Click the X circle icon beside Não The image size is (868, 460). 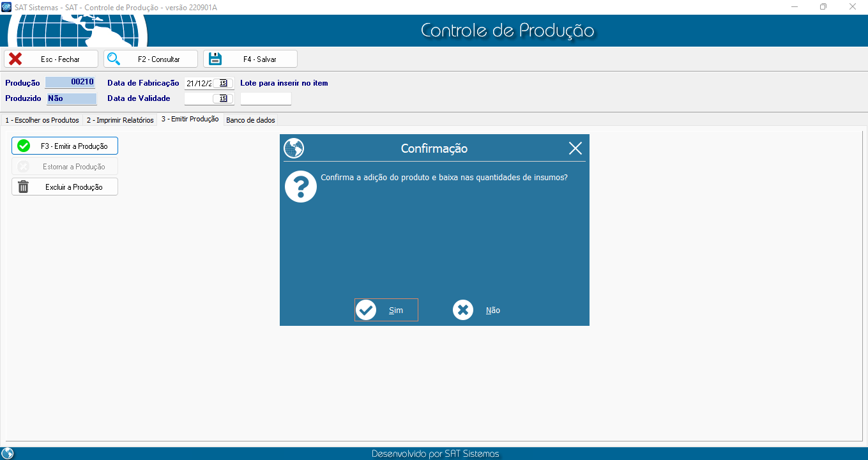(x=463, y=310)
